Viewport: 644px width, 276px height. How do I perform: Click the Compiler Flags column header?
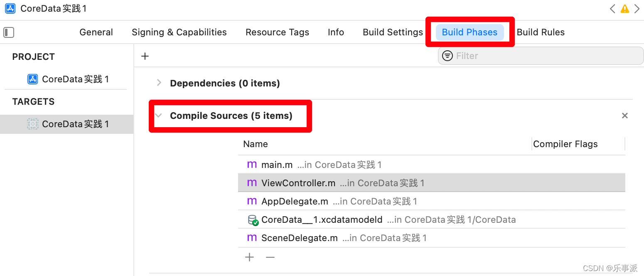coord(565,144)
